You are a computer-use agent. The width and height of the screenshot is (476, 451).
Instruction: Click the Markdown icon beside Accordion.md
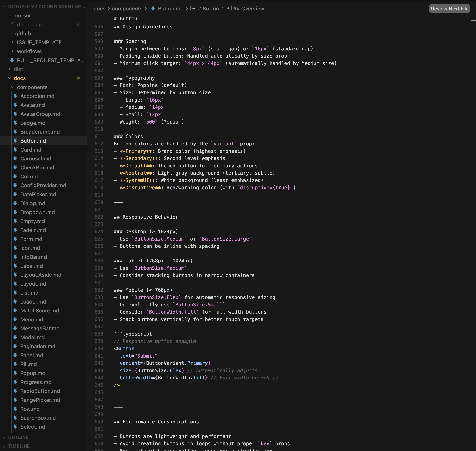15,96
